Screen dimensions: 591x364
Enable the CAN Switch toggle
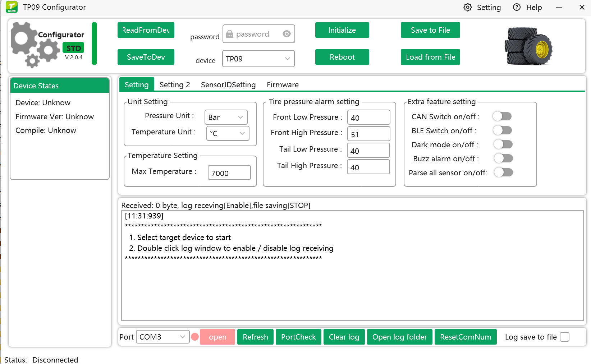(502, 116)
